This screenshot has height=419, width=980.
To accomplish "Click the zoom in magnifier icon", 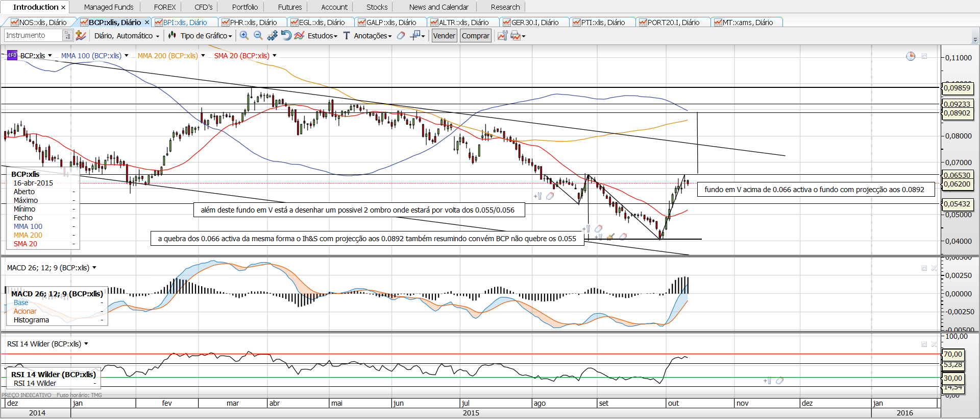I will [x=244, y=35].
